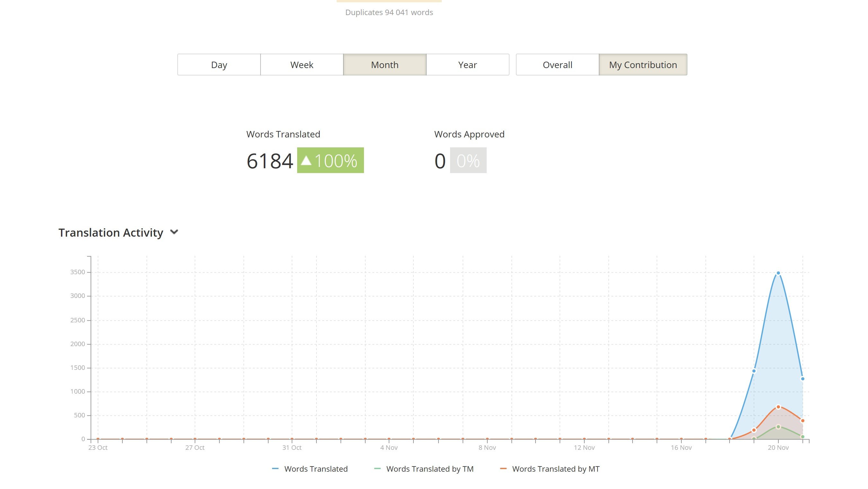Viewport: 868px width, 489px height.
Task: Click the gray 0% approved badge
Action: pyautogui.click(x=468, y=160)
